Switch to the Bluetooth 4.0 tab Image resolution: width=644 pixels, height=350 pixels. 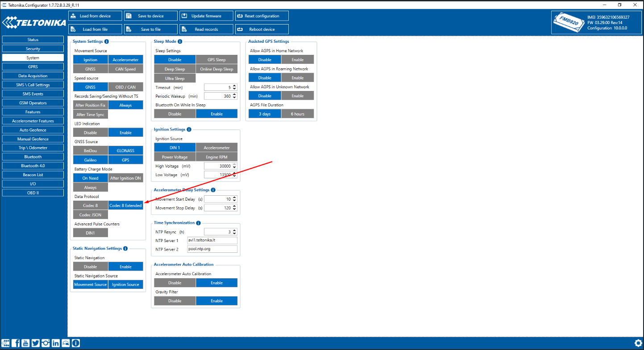point(33,166)
